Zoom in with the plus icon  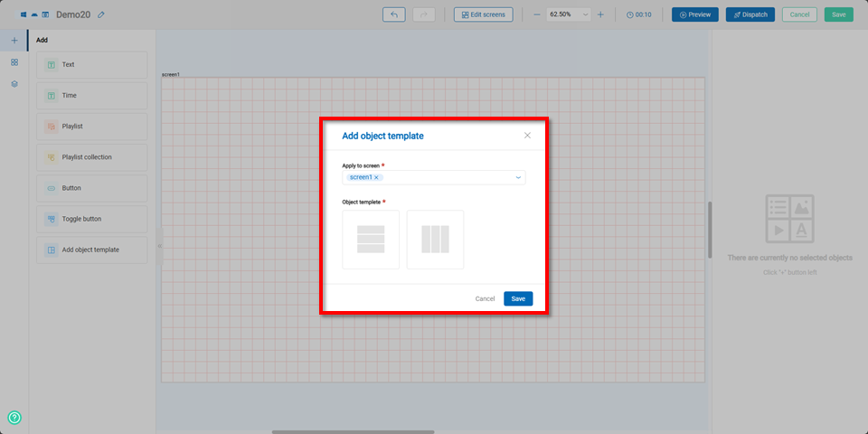pyautogui.click(x=600, y=14)
